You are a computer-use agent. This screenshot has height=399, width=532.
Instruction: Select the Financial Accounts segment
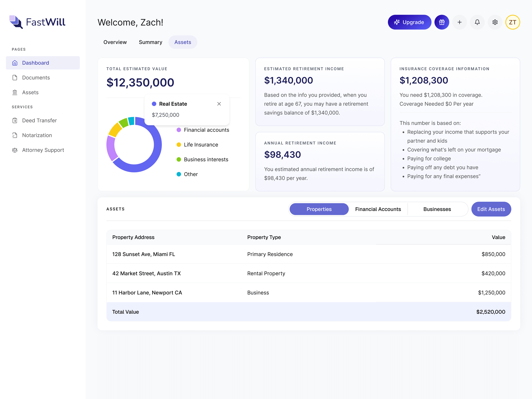pyautogui.click(x=378, y=209)
